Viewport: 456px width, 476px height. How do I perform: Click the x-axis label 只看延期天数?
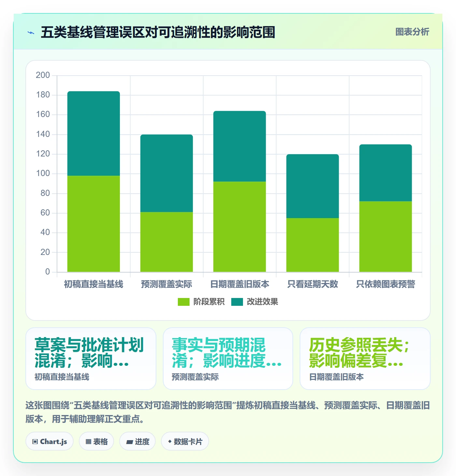[312, 284]
